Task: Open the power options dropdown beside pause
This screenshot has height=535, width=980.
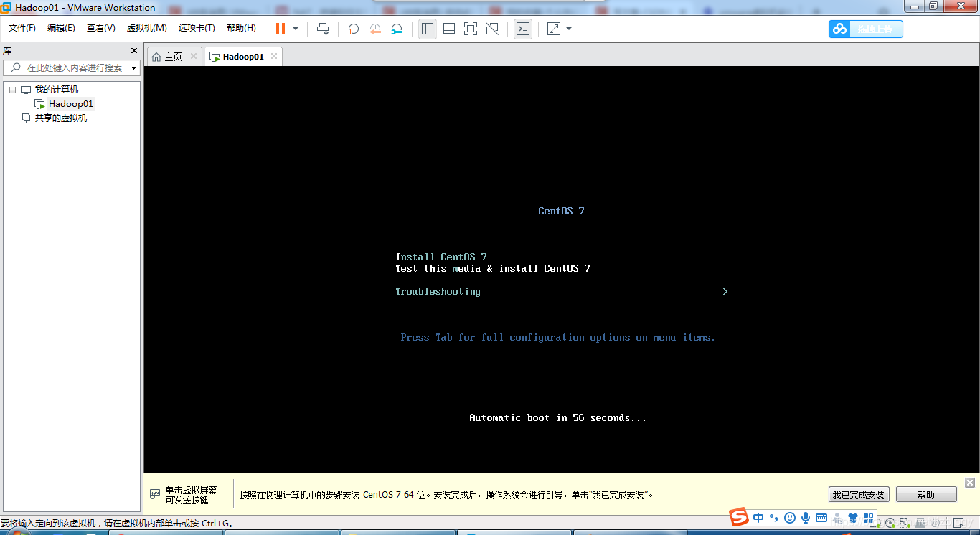Action: click(296, 29)
